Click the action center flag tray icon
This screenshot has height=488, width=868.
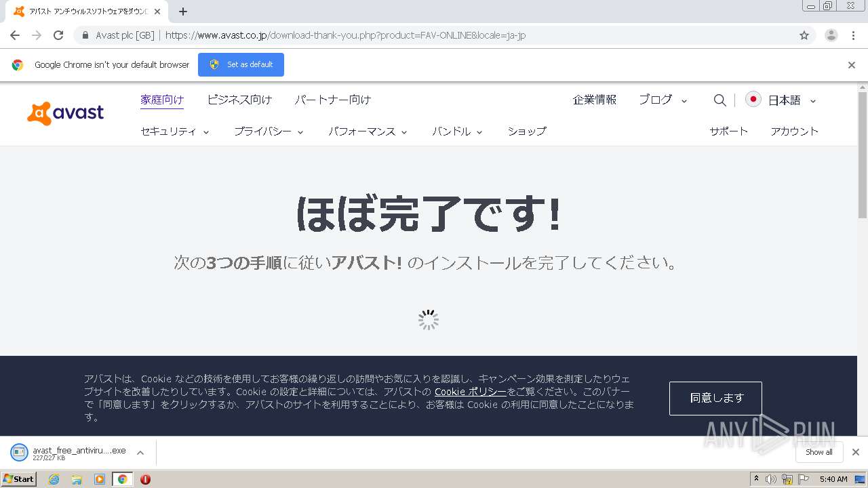pyautogui.click(x=804, y=479)
